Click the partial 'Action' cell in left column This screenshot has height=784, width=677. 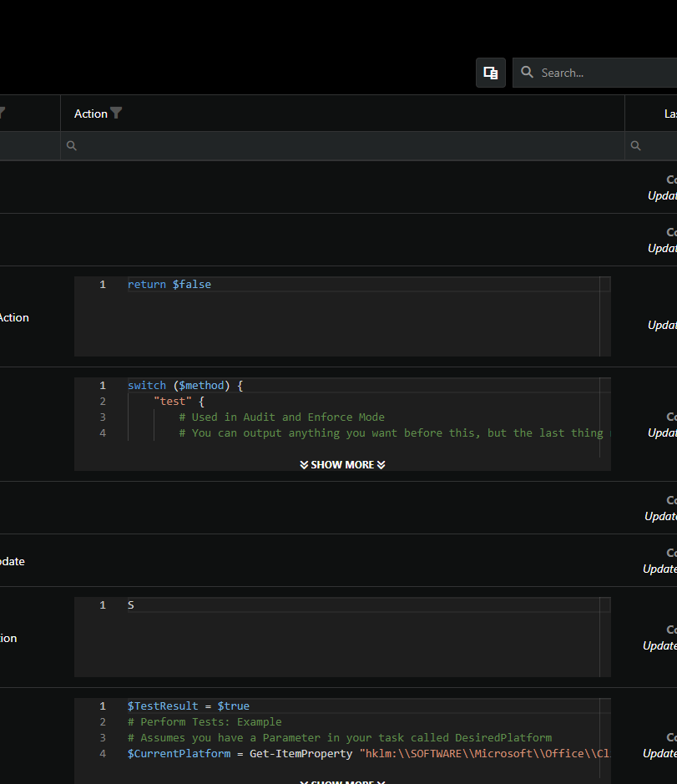pos(14,317)
